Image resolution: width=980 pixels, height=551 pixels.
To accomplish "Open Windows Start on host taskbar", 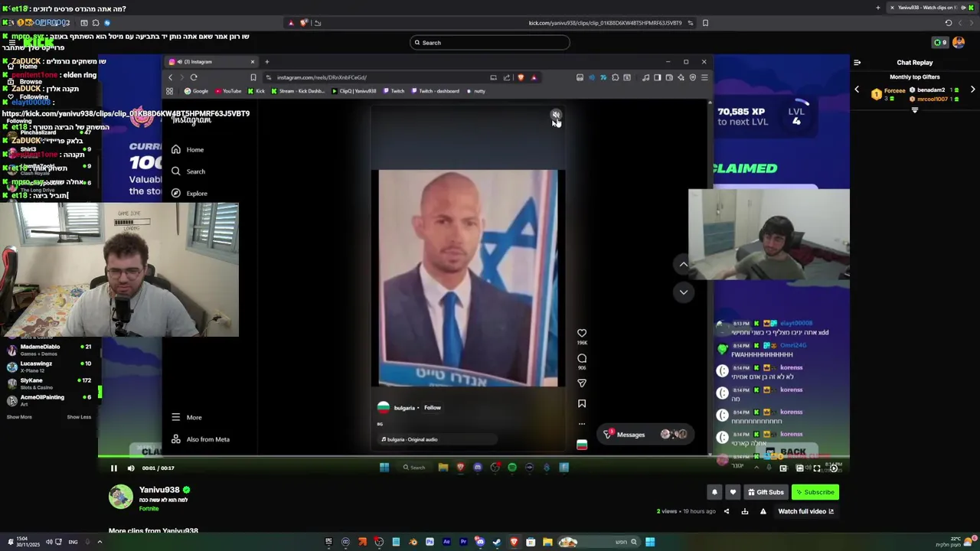I will click(x=650, y=542).
